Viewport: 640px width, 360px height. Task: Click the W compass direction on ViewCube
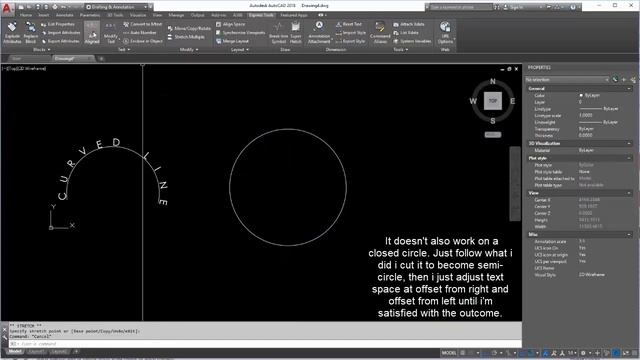tap(473, 101)
